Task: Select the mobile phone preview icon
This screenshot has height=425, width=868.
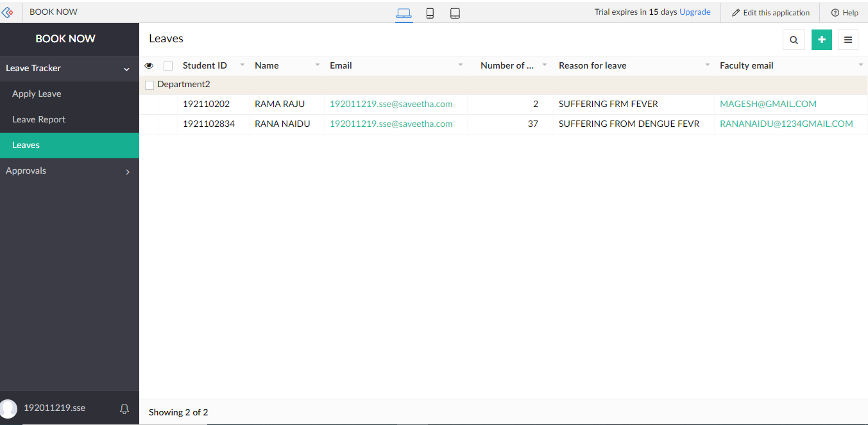Action: 429,12
